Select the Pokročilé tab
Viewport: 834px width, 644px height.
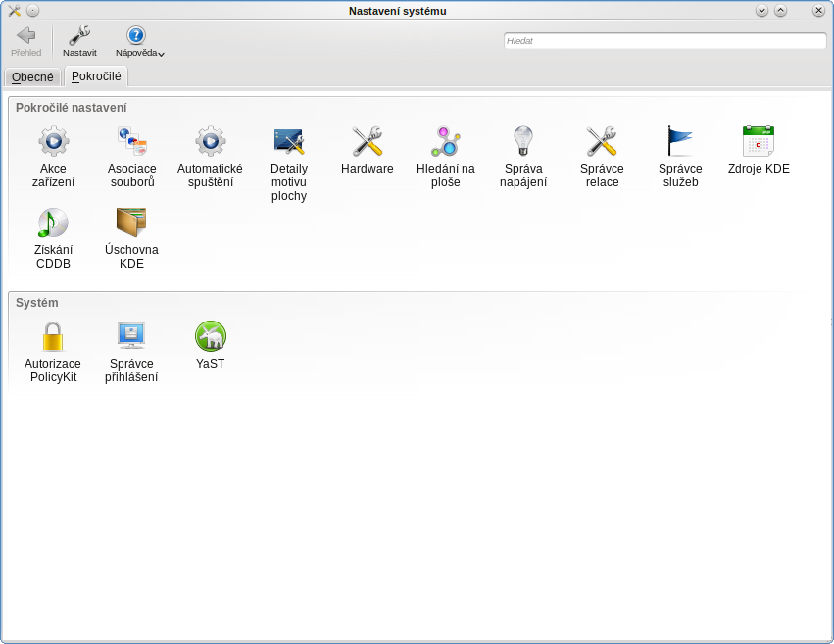pyautogui.click(x=96, y=76)
